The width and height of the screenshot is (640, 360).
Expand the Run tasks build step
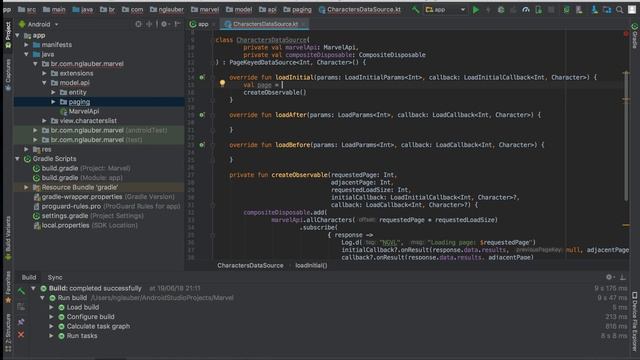pos(51,336)
